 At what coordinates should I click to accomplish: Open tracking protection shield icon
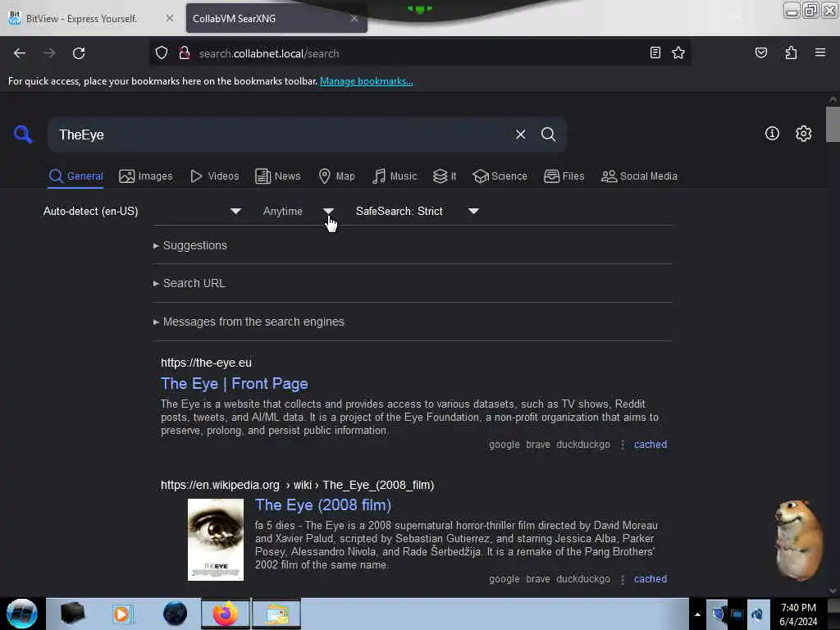(x=162, y=53)
